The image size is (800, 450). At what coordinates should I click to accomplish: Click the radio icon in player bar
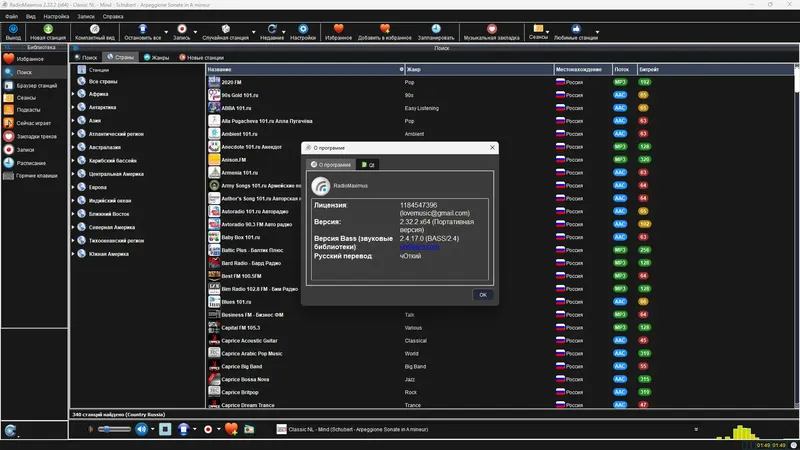click(x=249, y=429)
